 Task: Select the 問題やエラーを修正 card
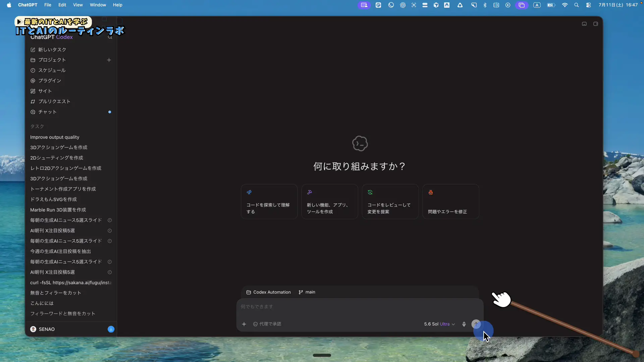click(x=451, y=201)
